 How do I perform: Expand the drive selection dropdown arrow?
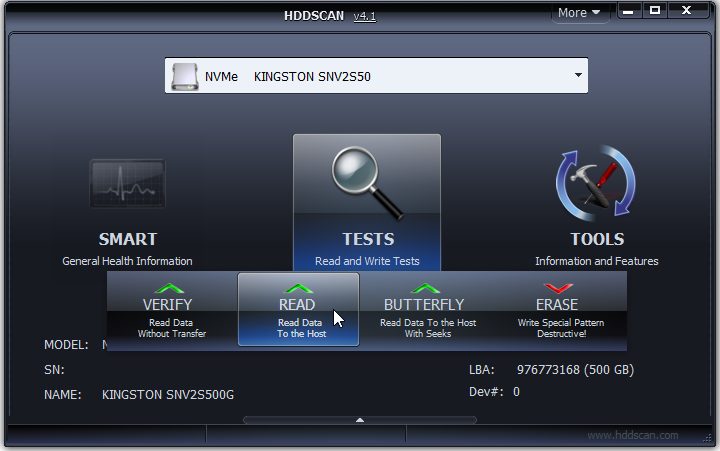click(578, 75)
